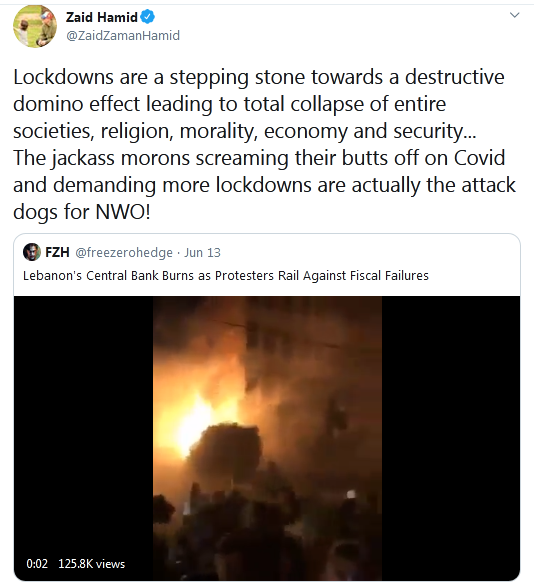
Task: Click the 0:02 video duration label
Action: (37, 564)
